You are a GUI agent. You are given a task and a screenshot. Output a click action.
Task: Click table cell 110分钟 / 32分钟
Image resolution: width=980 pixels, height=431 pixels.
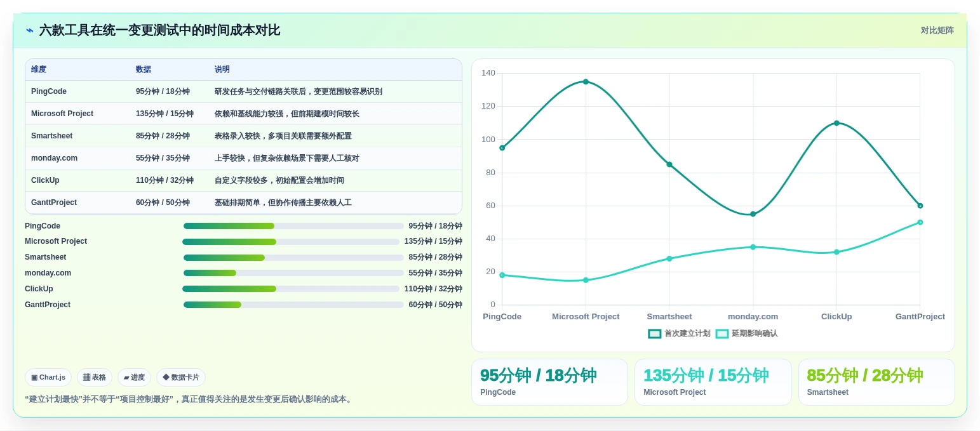tap(164, 180)
